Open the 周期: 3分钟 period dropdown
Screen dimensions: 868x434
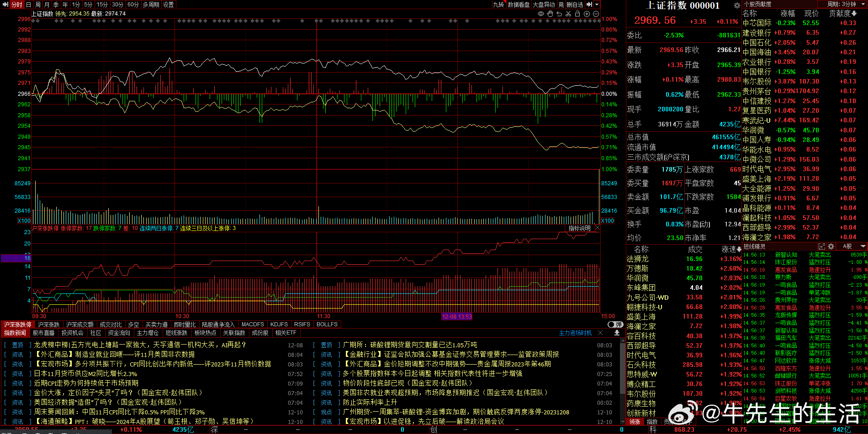(x=845, y=4)
